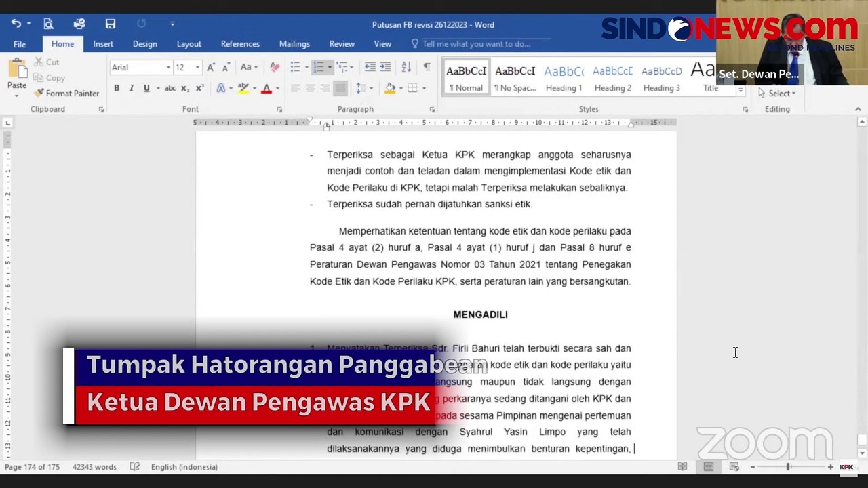Click the Shading paint bucket icon
This screenshot has height=488, width=868.
tap(389, 88)
